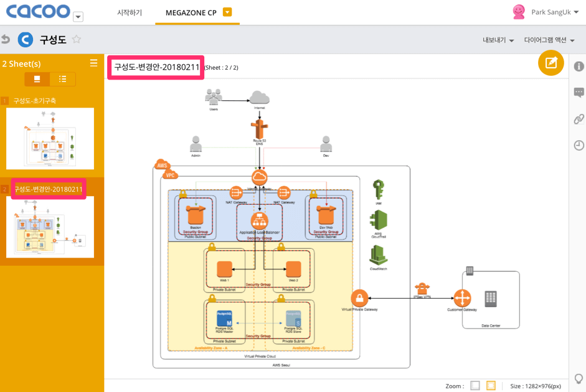This screenshot has width=586, height=392.
Task: Open the MEGAZONE CP tab dropdown arrow
Action: pos(227,12)
